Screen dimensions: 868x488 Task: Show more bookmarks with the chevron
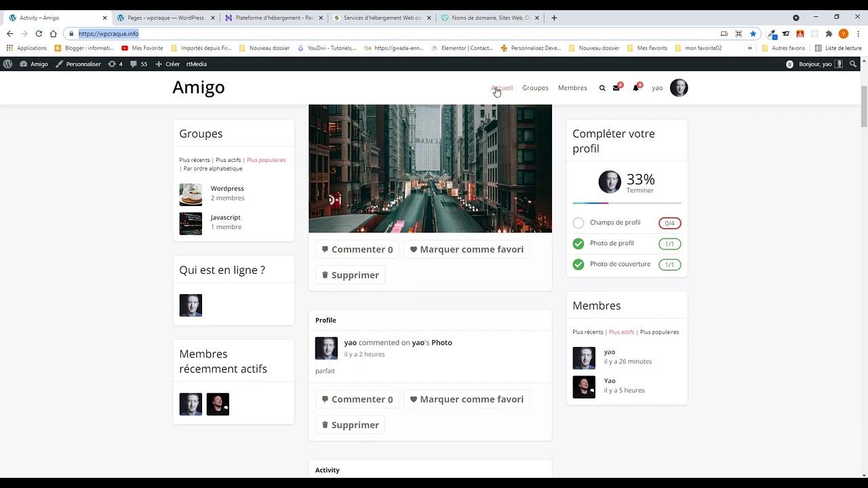coord(749,48)
